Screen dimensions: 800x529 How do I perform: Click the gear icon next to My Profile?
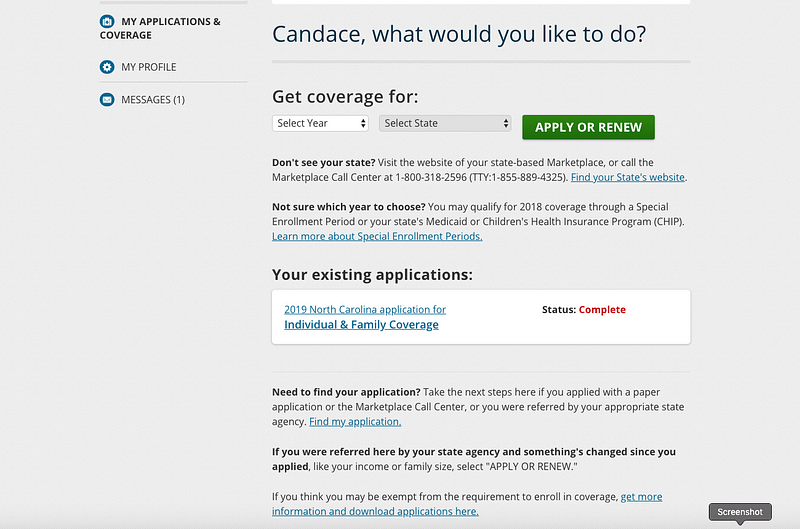point(107,67)
